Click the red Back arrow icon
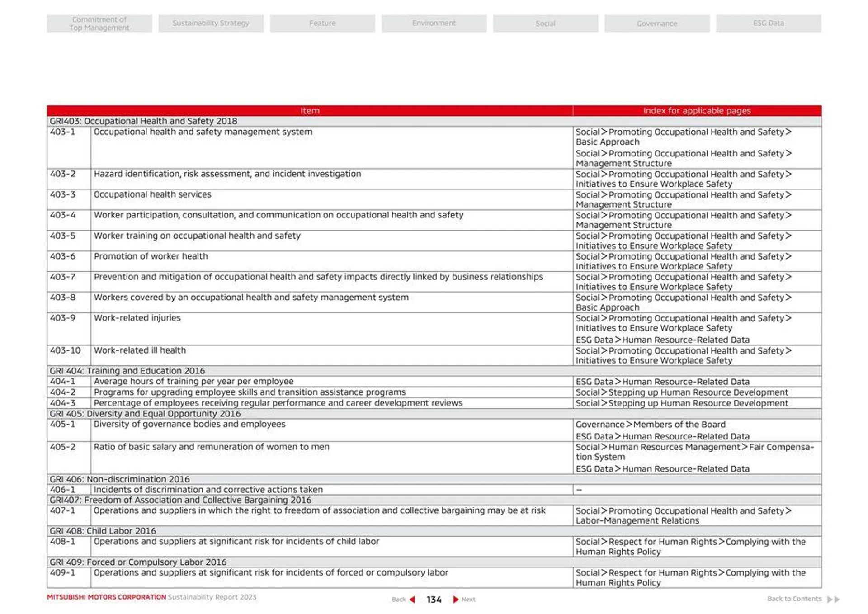The height and width of the screenshot is (614, 868). [x=412, y=600]
